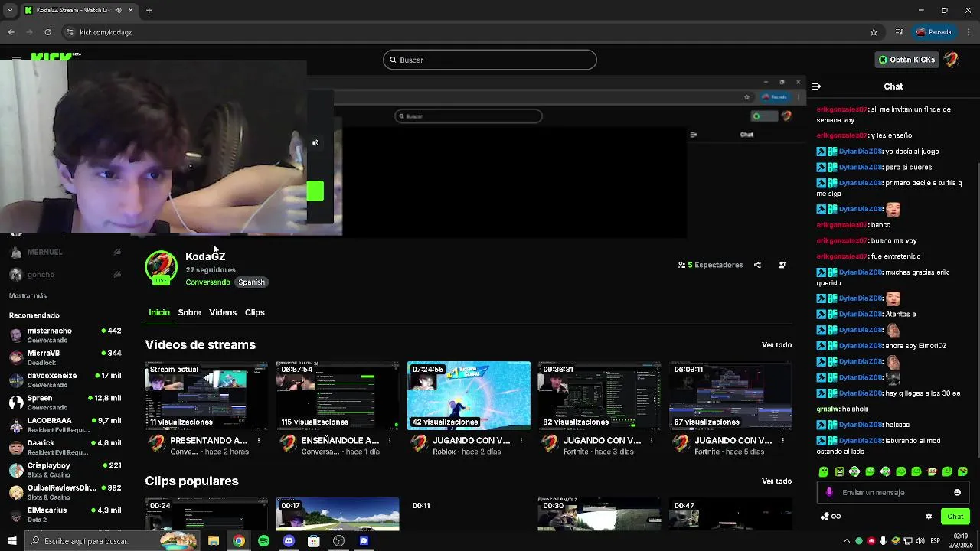
Task: Open Discord from the taskbar
Action: 289,541
